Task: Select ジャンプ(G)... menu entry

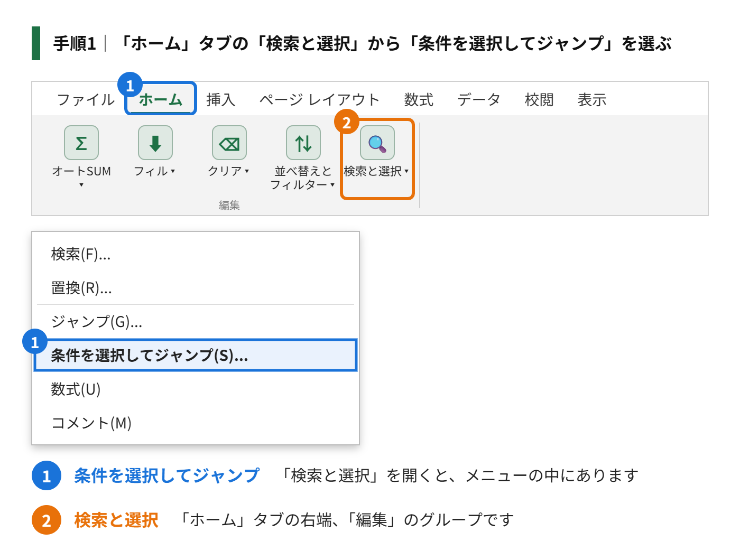Action: click(196, 321)
